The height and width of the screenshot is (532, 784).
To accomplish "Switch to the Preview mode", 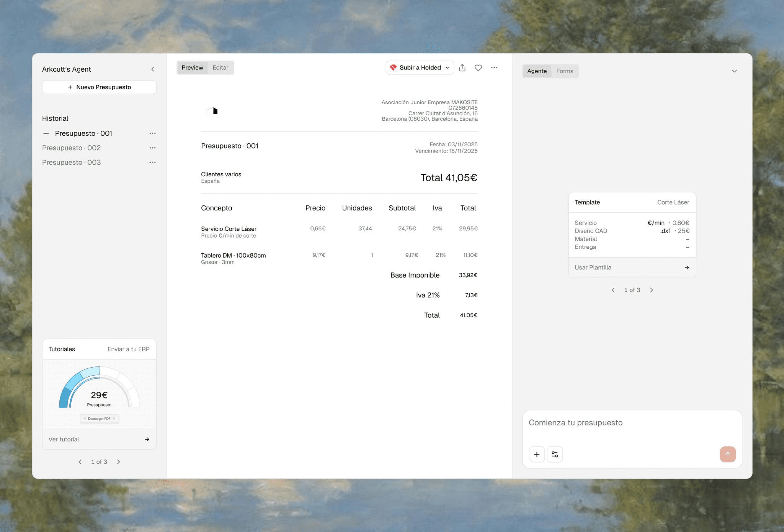I will (192, 68).
